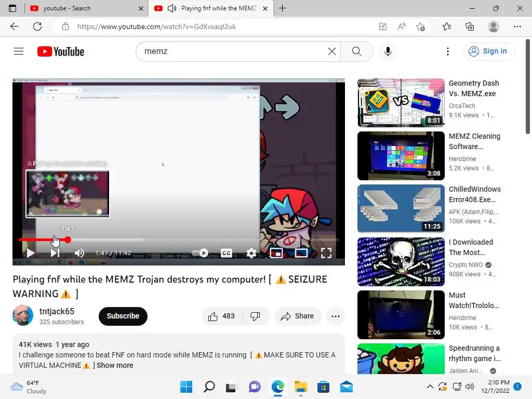Screen dimensions: 532x399
Task: Close the youtube - Search tab
Action: tap(141, 8)
